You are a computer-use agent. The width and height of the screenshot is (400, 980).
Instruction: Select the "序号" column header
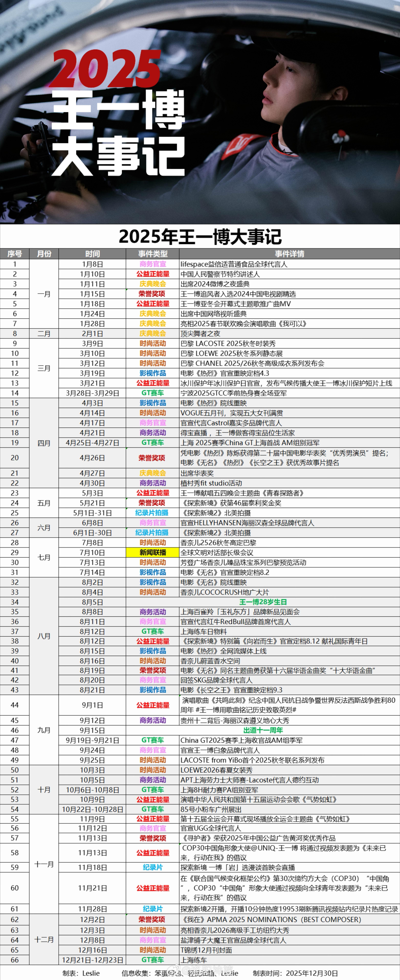click(x=14, y=254)
